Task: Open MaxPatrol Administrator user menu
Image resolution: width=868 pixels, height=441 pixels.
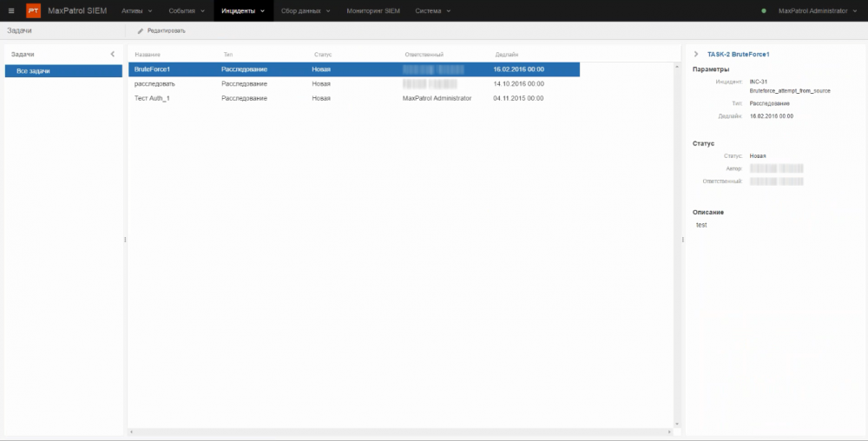Action: [x=817, y=10]
